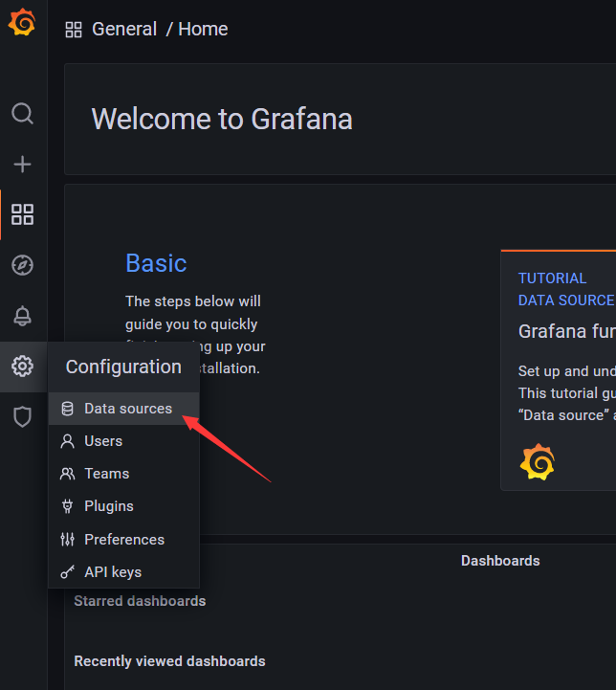This screenshot has height=690, width=616.
Task: Open the Server Admin shield icon
Action: 22,416
